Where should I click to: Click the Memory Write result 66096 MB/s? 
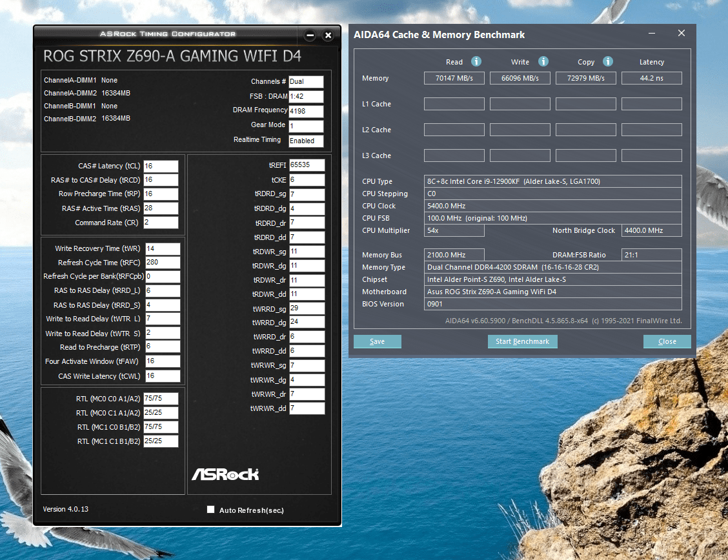(520, 78)
